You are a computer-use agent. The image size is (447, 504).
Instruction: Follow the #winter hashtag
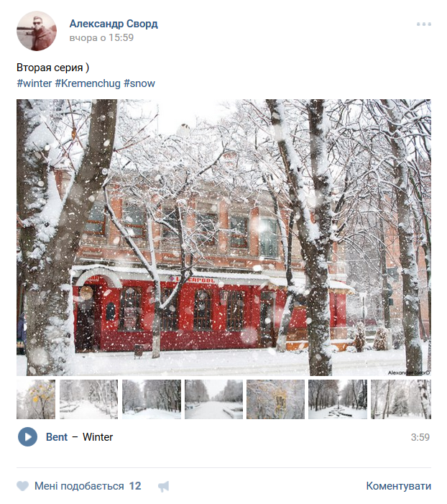point(34,83)
